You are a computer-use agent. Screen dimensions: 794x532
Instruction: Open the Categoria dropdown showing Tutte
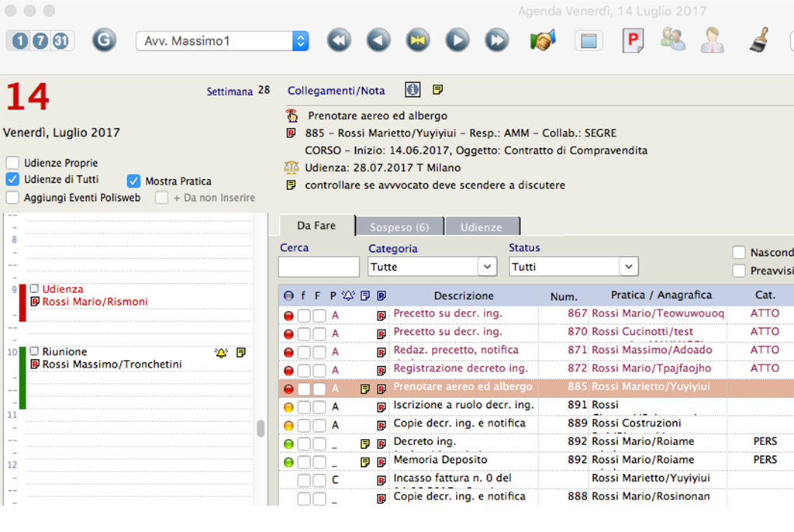click(x=432, y=265)
